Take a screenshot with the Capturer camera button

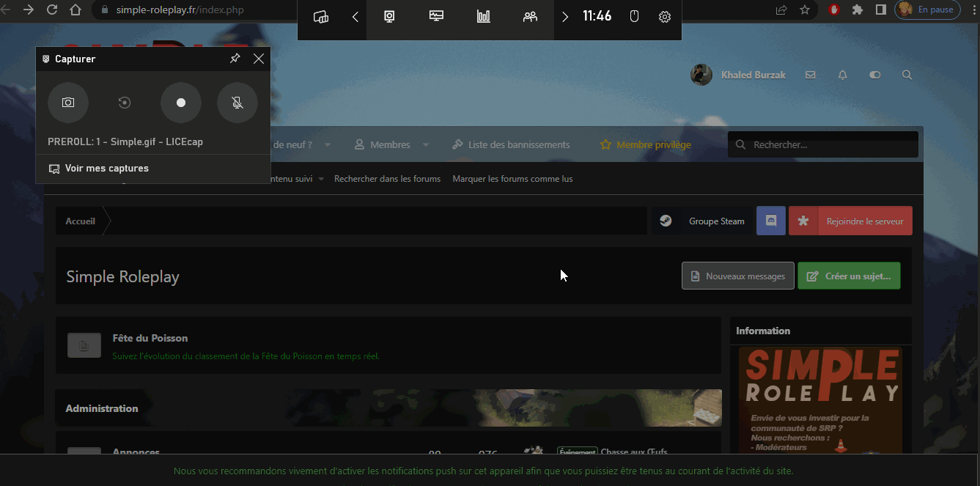68,103
